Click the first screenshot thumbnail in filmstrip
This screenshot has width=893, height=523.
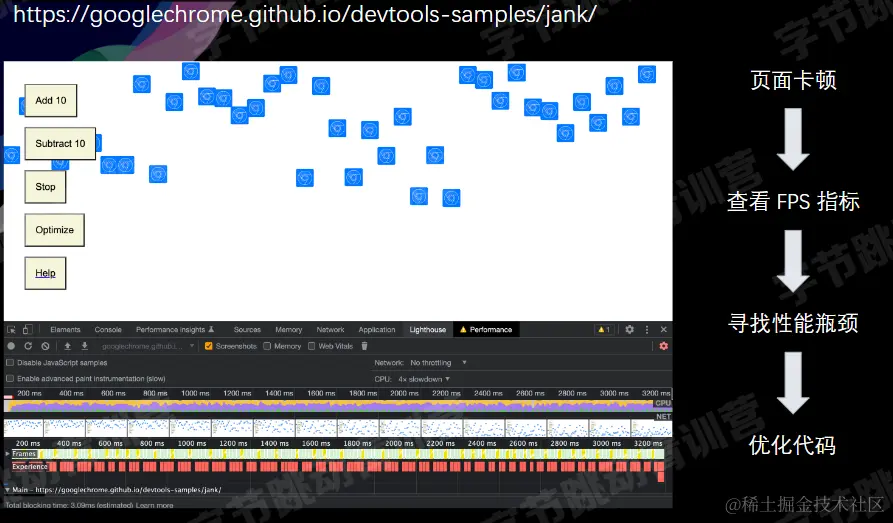pos(24,428)
